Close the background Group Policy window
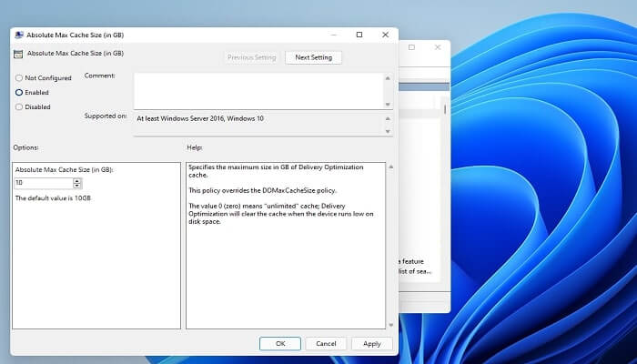Screen dimensions: 637x364 click(x=438, y=46)
